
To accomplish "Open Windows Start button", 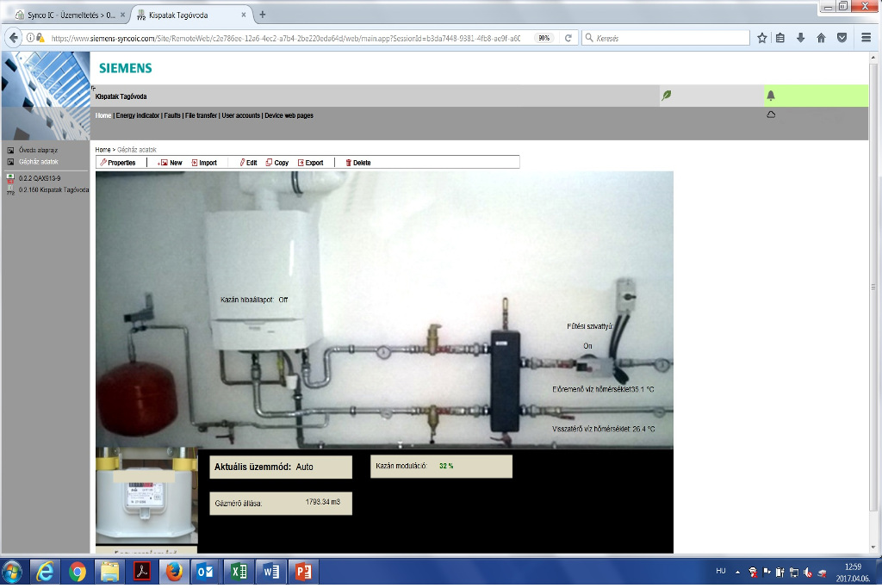I will point(11,573).
